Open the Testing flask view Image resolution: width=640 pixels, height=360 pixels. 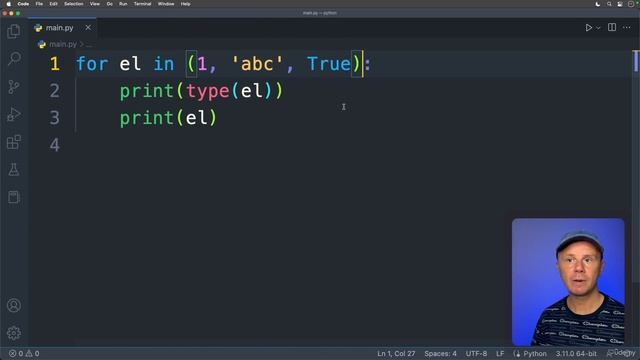[14, 169]
